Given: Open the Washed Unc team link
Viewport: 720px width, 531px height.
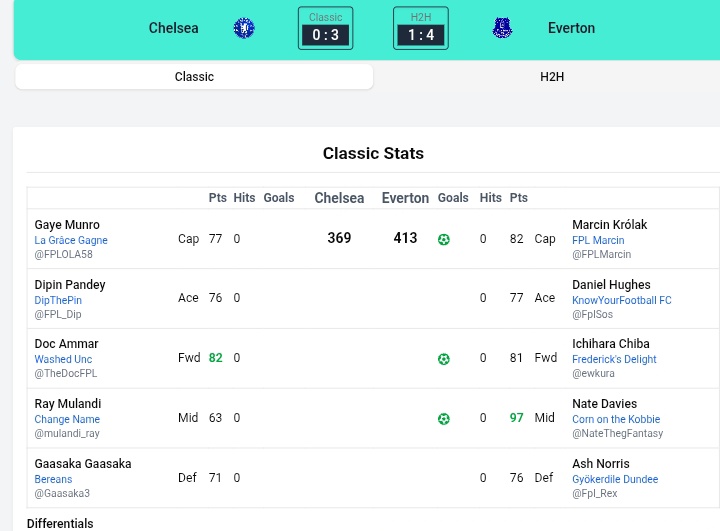Looking at the screenshot, I should [x=63, y=359].
